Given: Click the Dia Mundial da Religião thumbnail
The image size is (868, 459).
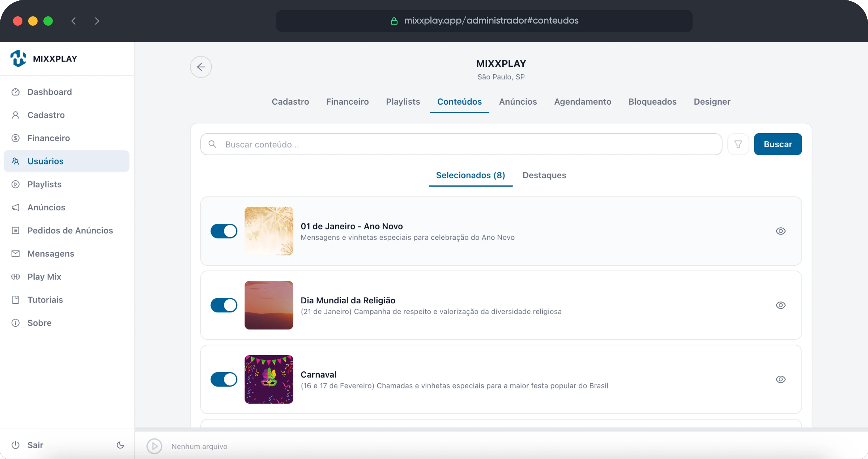Looking at the screenshot, I should pos(269,305).
